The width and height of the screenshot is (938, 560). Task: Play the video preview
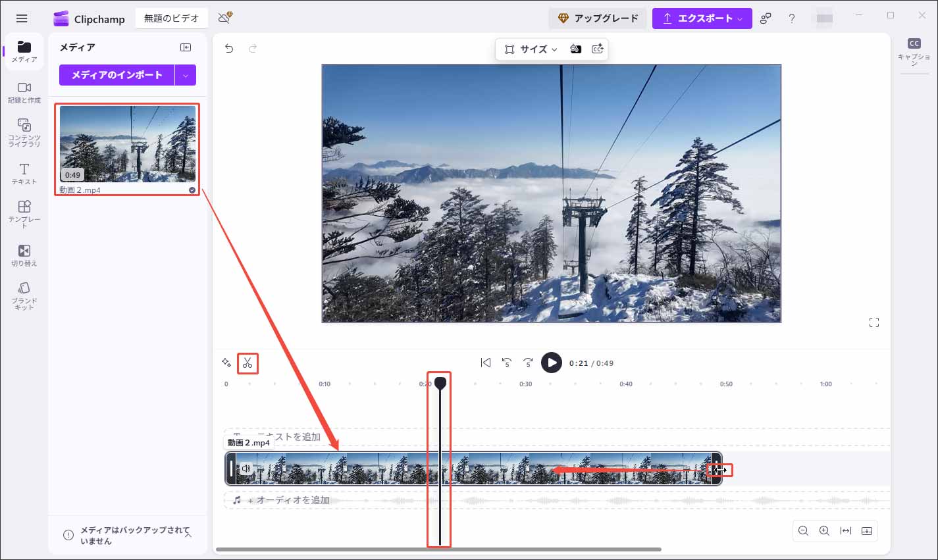[552, 362]
